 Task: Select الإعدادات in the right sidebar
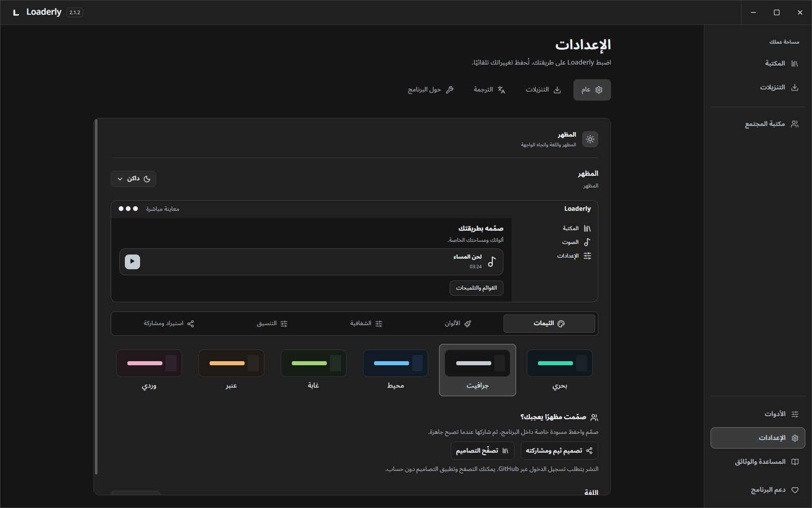[x=758, y=438]
